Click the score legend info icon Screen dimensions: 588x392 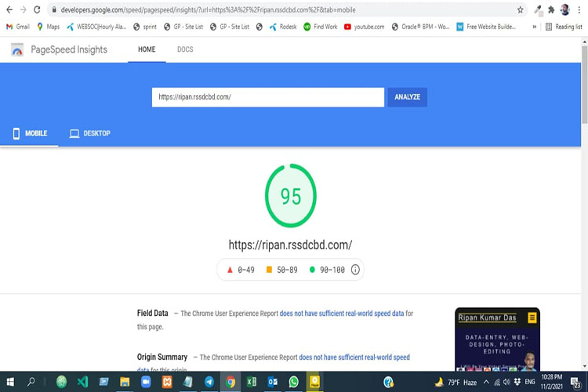click(x=355, y=270)
